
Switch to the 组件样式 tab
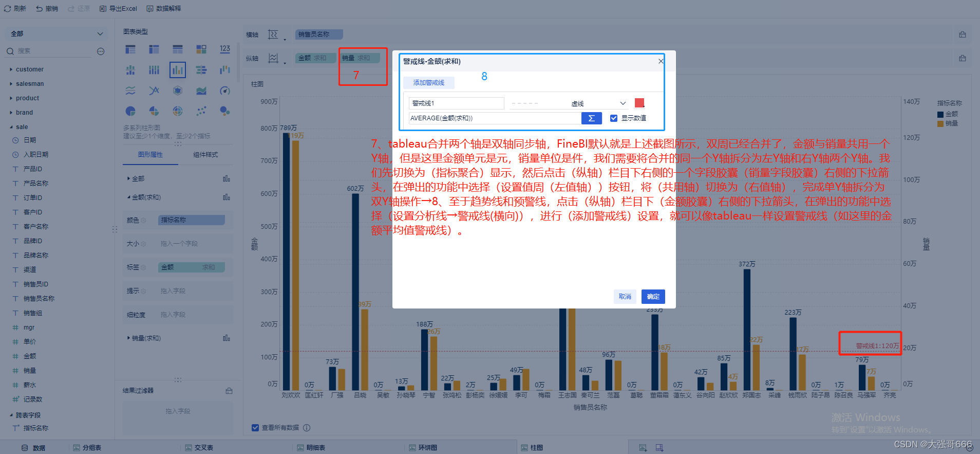click(x=205, y=155)
